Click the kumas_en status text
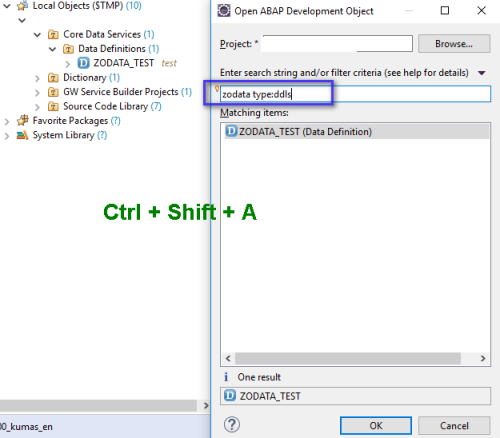The width and height of the screenshot is (500, 438). coord(26,427)
